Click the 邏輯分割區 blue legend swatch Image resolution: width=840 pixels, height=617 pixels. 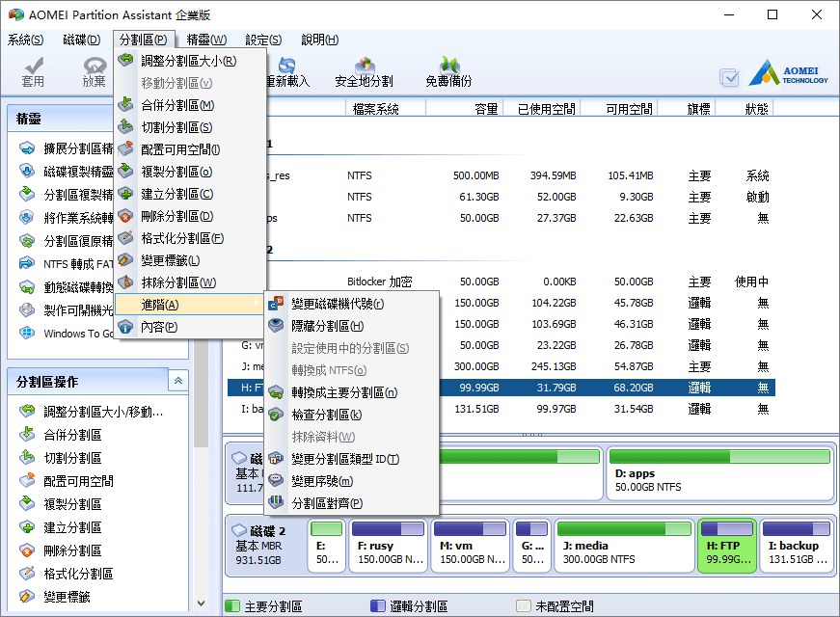point(378,605)
